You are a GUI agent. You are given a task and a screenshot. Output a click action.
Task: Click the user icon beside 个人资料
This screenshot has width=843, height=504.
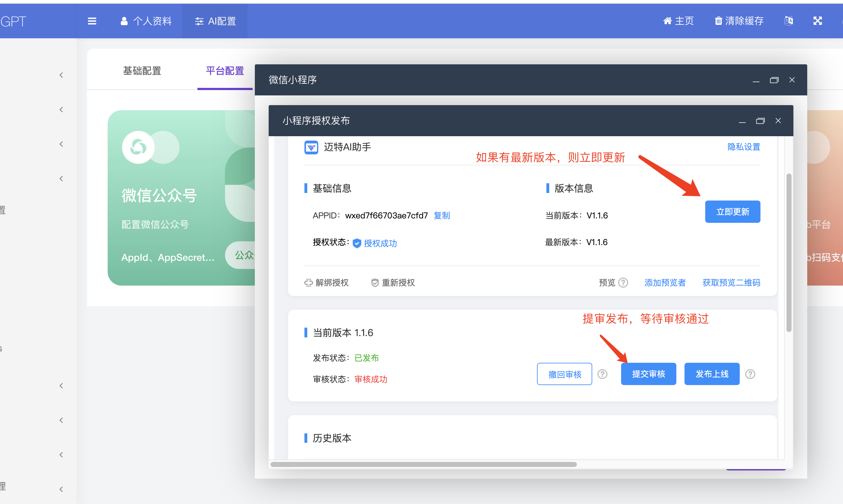(x=124, y=21)
